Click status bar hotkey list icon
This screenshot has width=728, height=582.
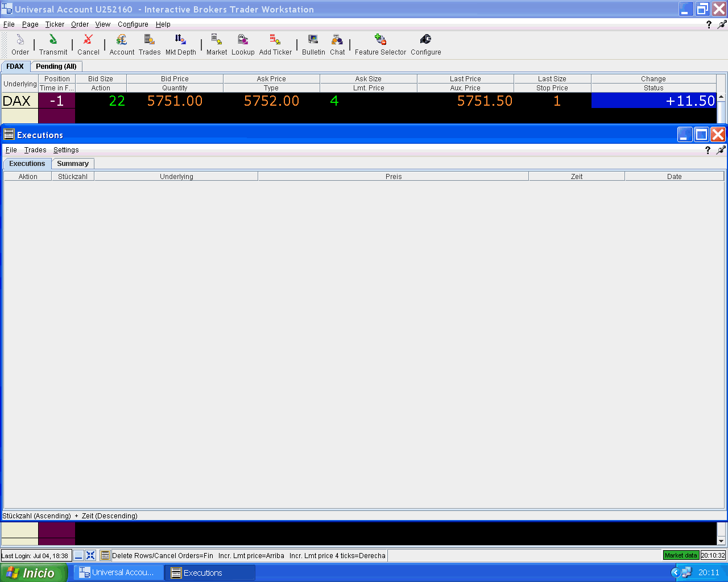tap(105, 556)
